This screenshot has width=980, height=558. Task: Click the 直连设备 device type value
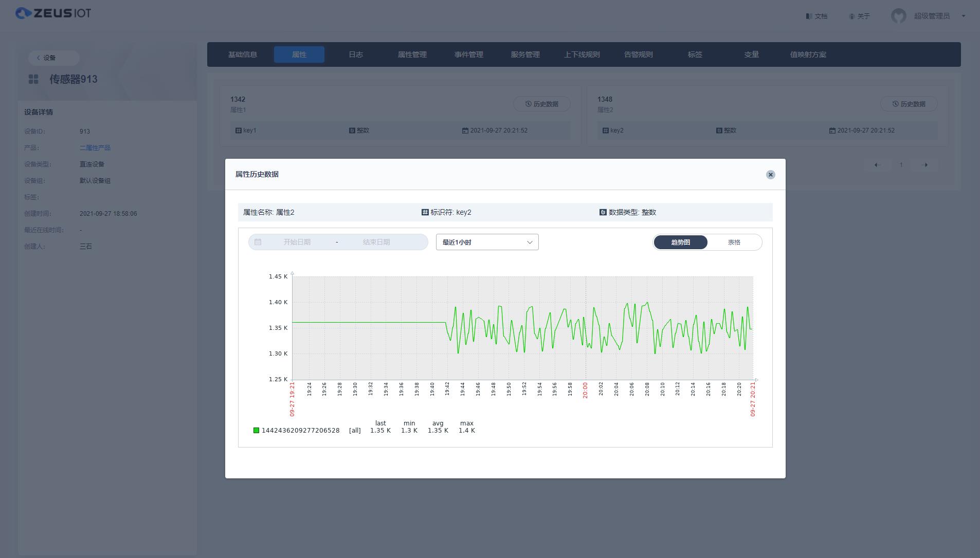(92, 164)
